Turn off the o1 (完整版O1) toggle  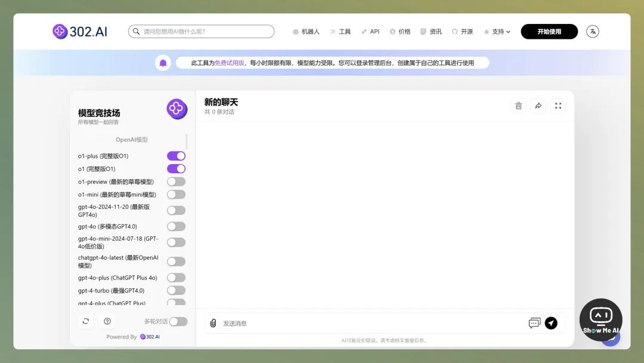(176, 168)
